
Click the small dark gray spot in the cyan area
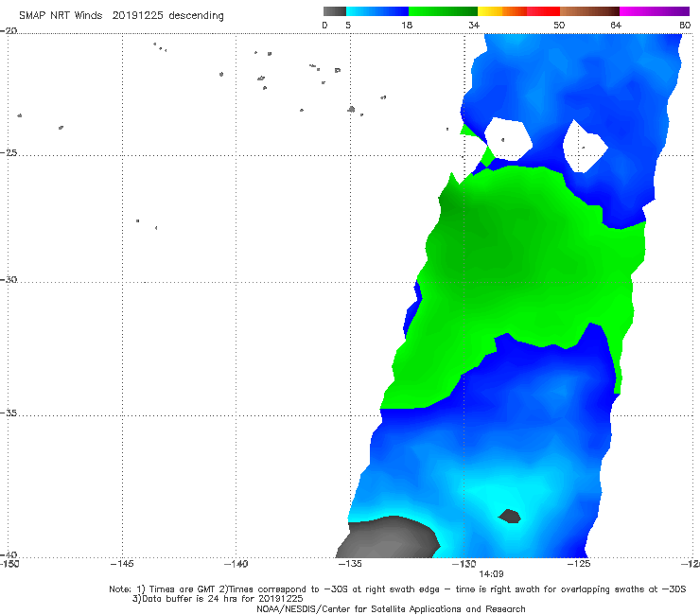[509, 517]
